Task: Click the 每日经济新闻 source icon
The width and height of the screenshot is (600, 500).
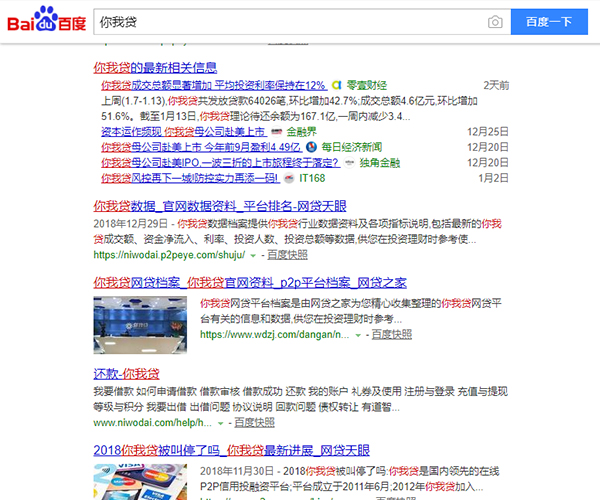Action: point(312,147)
